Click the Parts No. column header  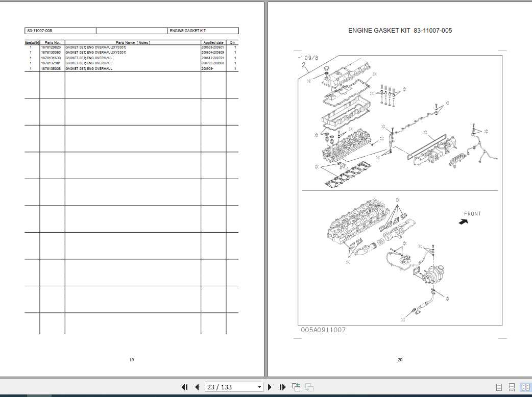52,43
